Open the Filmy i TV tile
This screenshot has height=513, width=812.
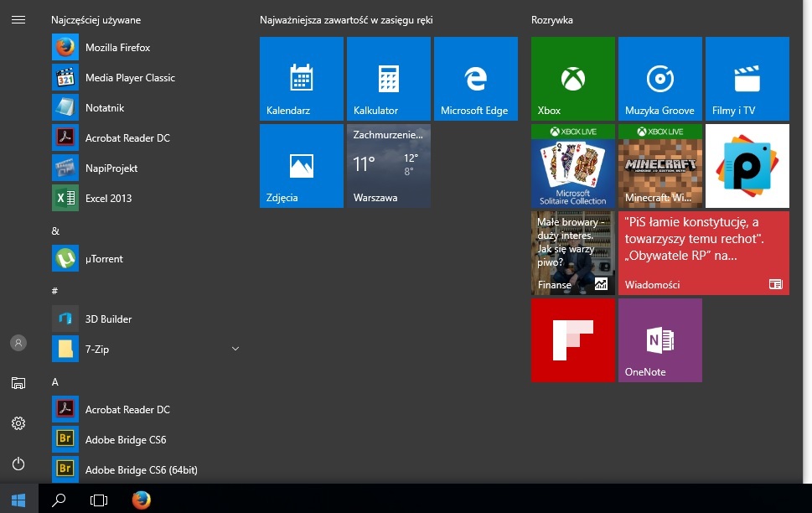(747, 79)
